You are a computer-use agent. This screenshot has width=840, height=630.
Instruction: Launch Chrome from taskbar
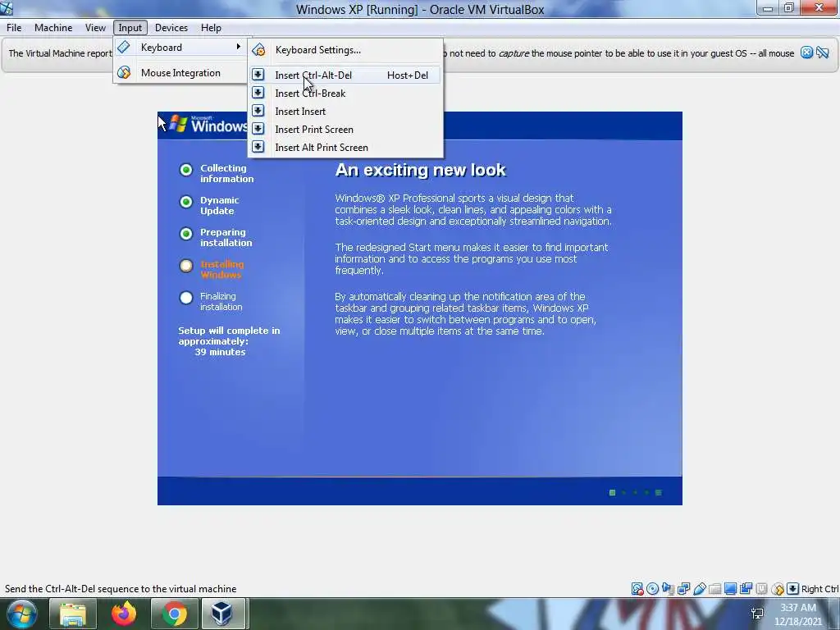[x=175, y=614]
